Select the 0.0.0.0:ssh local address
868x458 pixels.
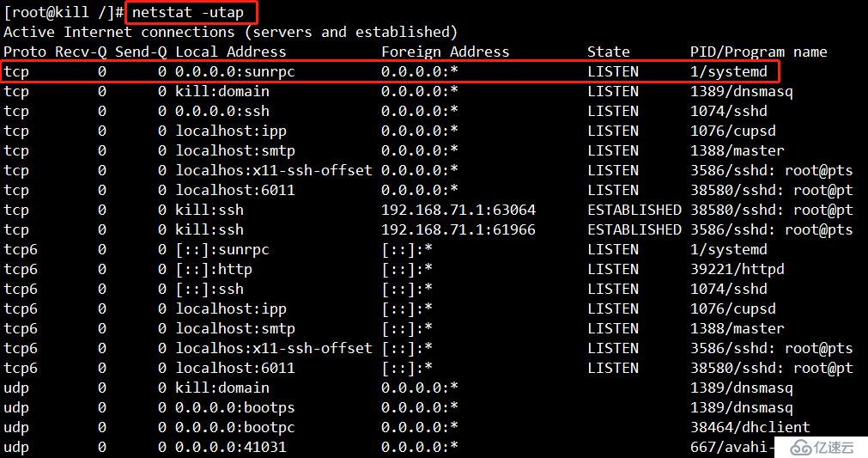click(222, 112)
